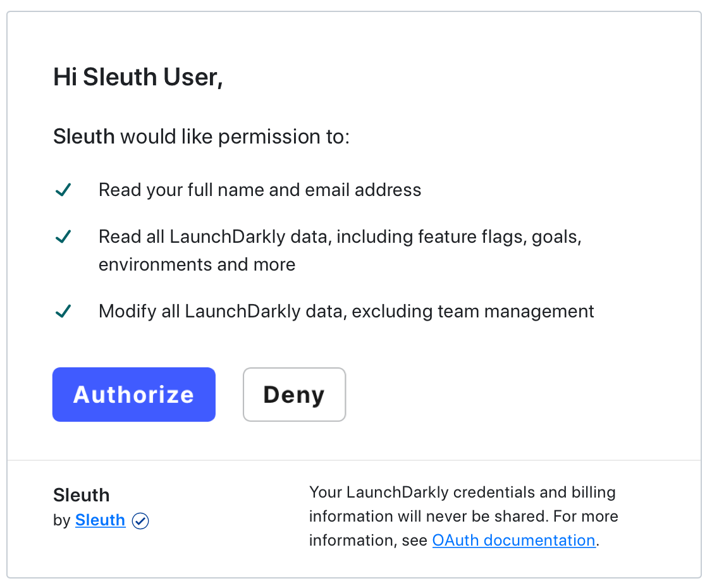Click the Authorize button
Screen dimensions: 712x588
coord(133,394)
